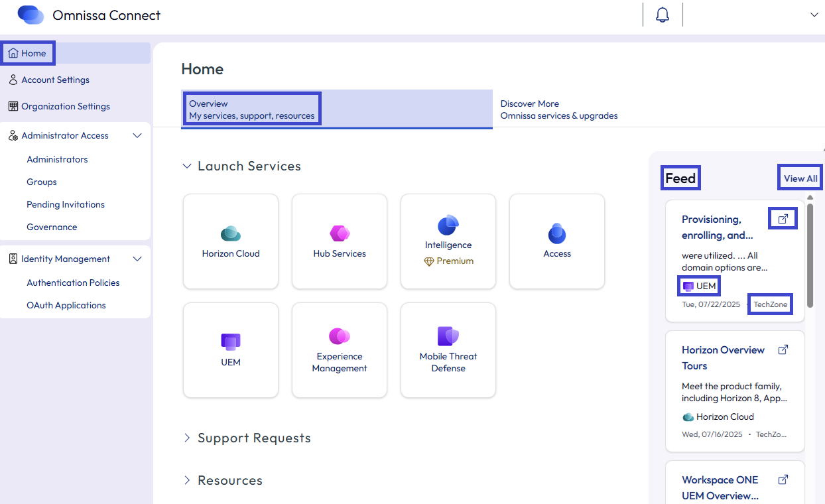Open Workspace ONE UEM Overview external link icon
Screen dimensions: 825x504
[783, 479]
